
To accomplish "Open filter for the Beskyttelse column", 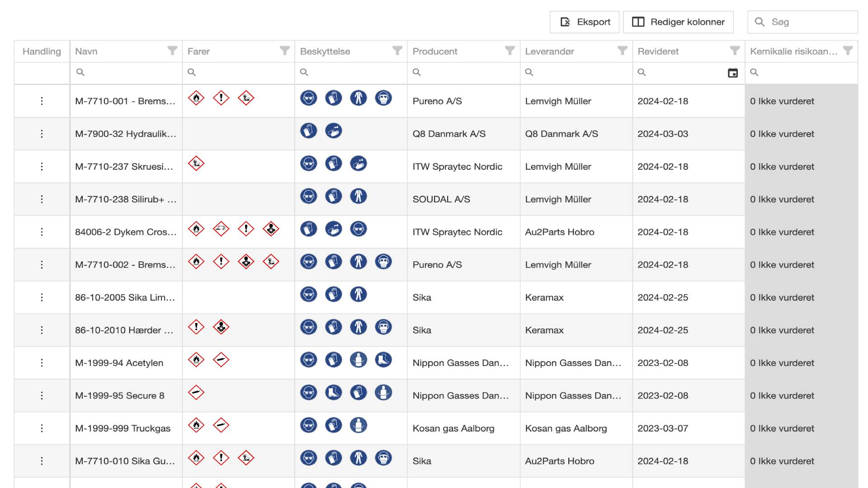I will point(397,51).
